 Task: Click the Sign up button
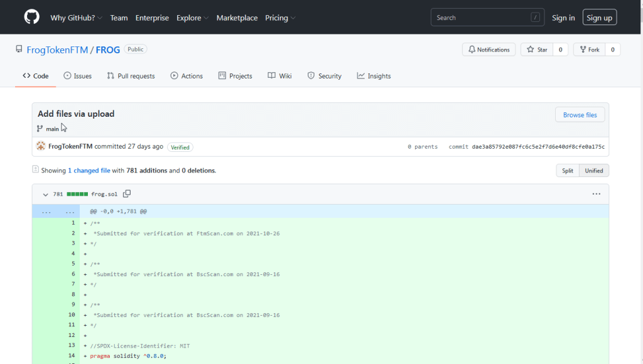(x=599, y=17)
